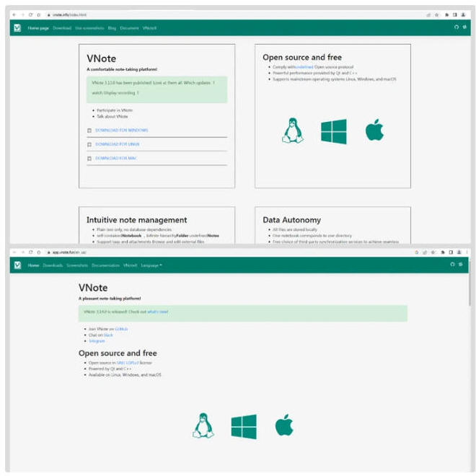Image resolution: width=476 pixels, height=476 pixels.
Task: Open the extensions puzzle icon in the bottom window
Action: tap(443, 252)
